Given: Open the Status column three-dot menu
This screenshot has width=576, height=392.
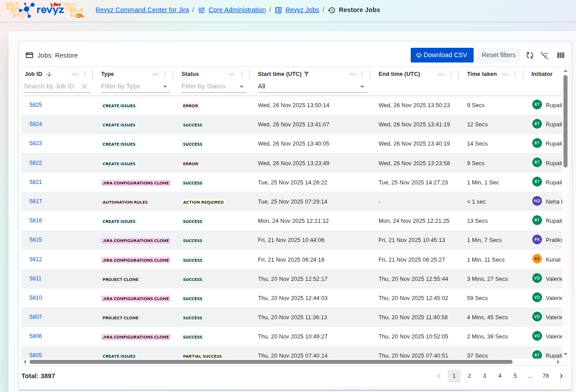Looking at the screenshot, I should click(x=242, y=75).
